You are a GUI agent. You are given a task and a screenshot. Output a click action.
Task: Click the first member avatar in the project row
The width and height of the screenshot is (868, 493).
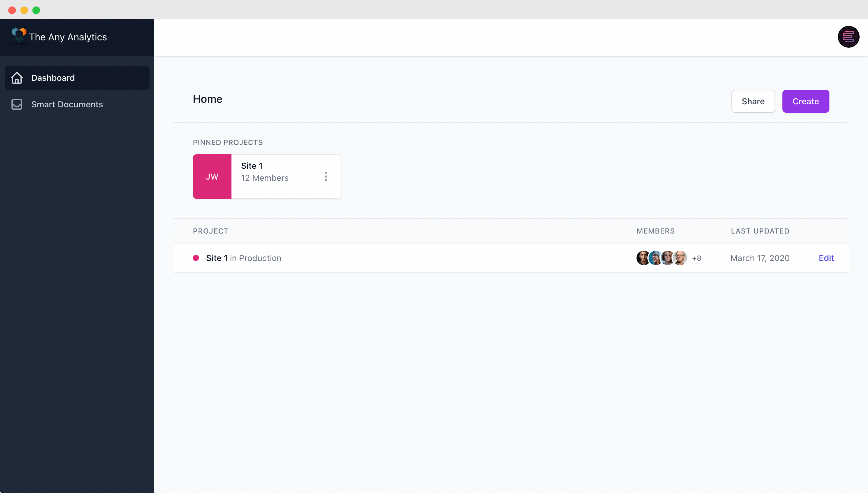pos(642,258)
